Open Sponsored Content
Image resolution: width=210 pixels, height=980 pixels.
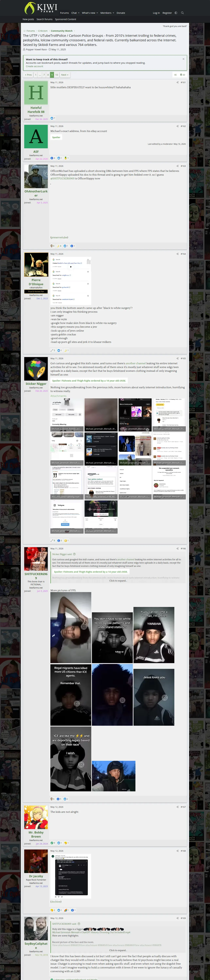(x=66, y=19)
